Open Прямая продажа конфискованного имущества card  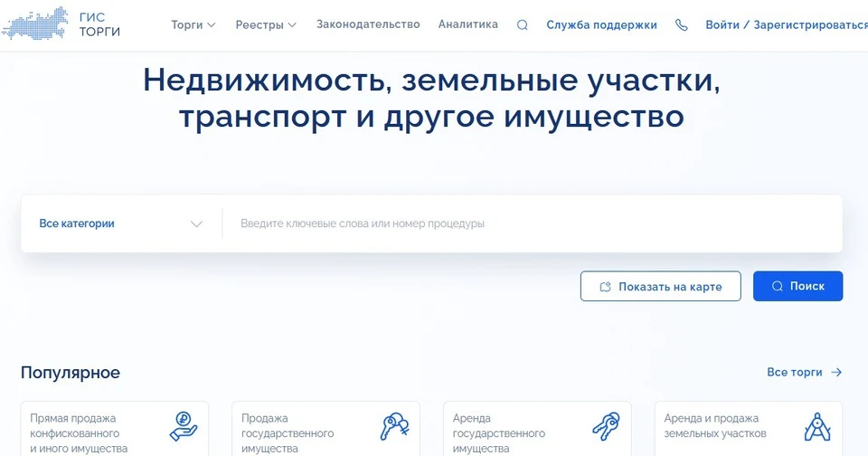(115, 429)
